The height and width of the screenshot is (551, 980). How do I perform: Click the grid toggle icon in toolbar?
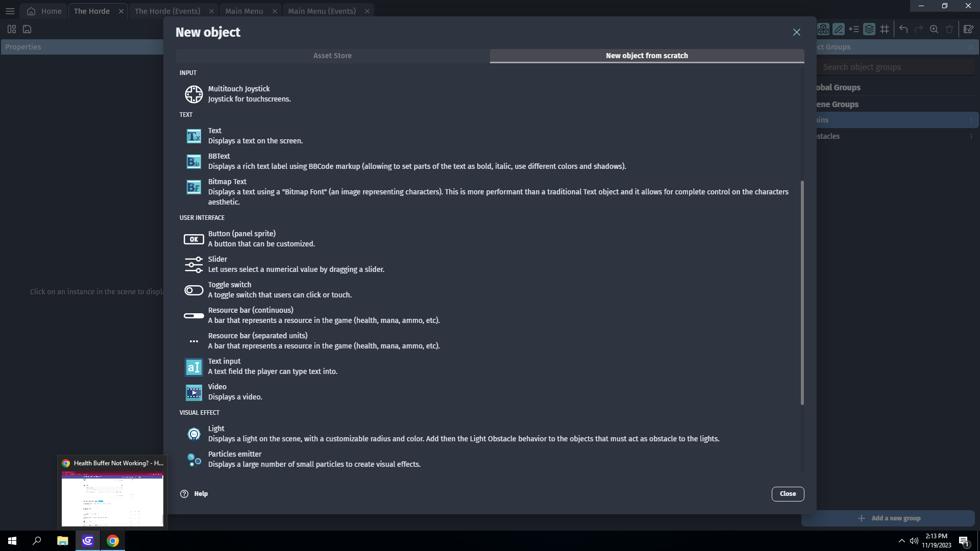pos(885,29)
